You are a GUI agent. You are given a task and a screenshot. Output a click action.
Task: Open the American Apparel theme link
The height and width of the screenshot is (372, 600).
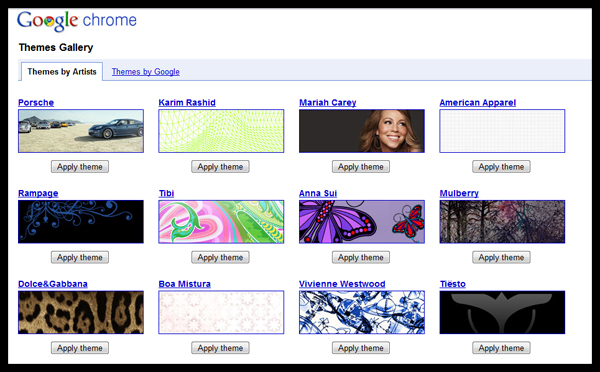(478, 103)
